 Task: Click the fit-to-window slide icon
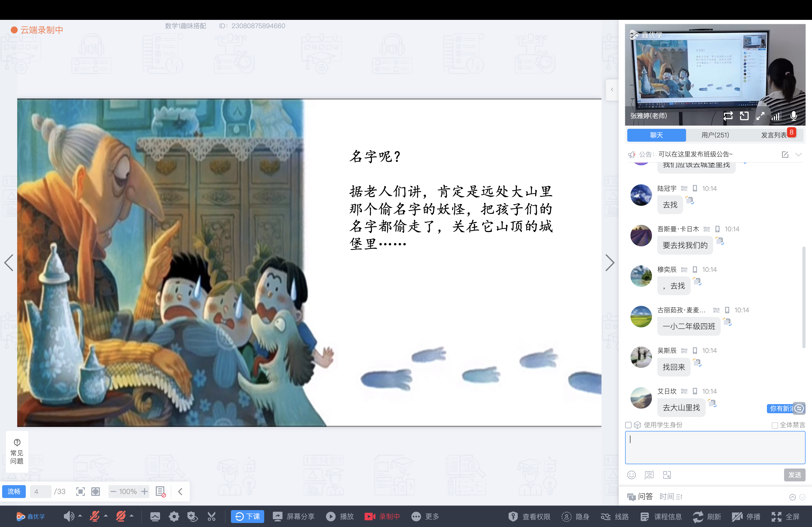pyautogui.click(x=81, y=492)
